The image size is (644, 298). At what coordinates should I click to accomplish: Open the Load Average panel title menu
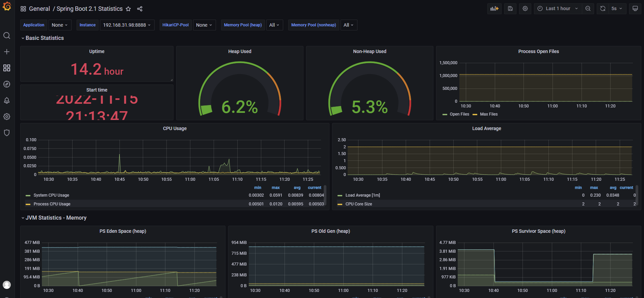487,128
